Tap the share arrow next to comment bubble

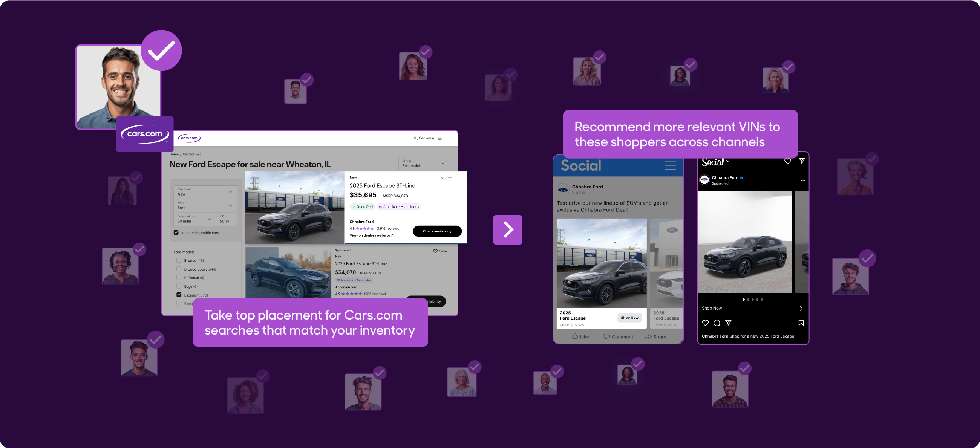pyautogui.click(x=728, y=323)
